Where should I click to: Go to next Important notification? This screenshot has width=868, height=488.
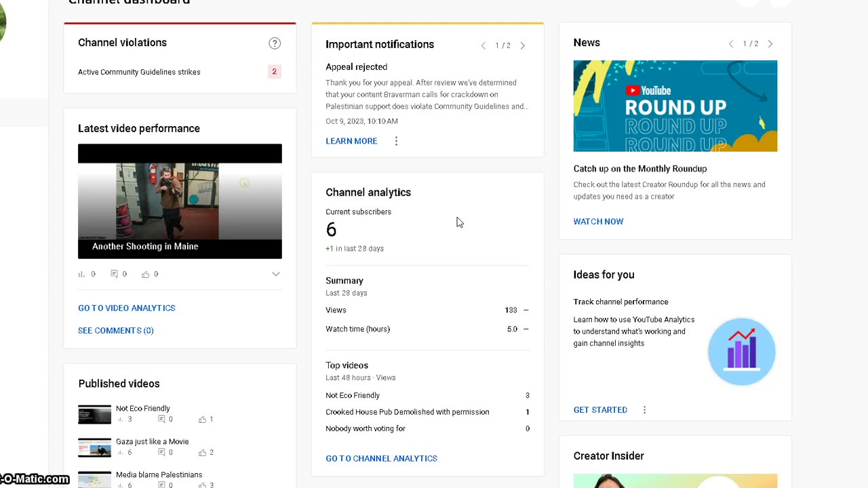click(522, 45)
